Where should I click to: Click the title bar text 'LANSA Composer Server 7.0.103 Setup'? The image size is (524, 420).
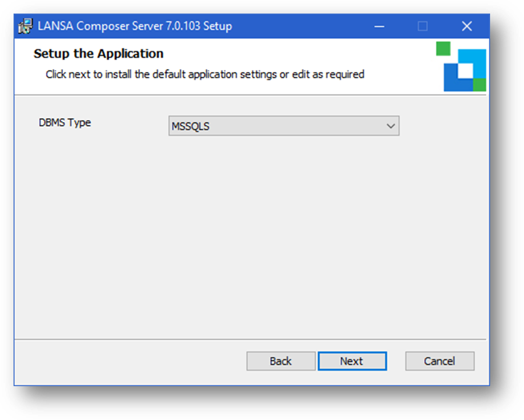coord(134,26)
